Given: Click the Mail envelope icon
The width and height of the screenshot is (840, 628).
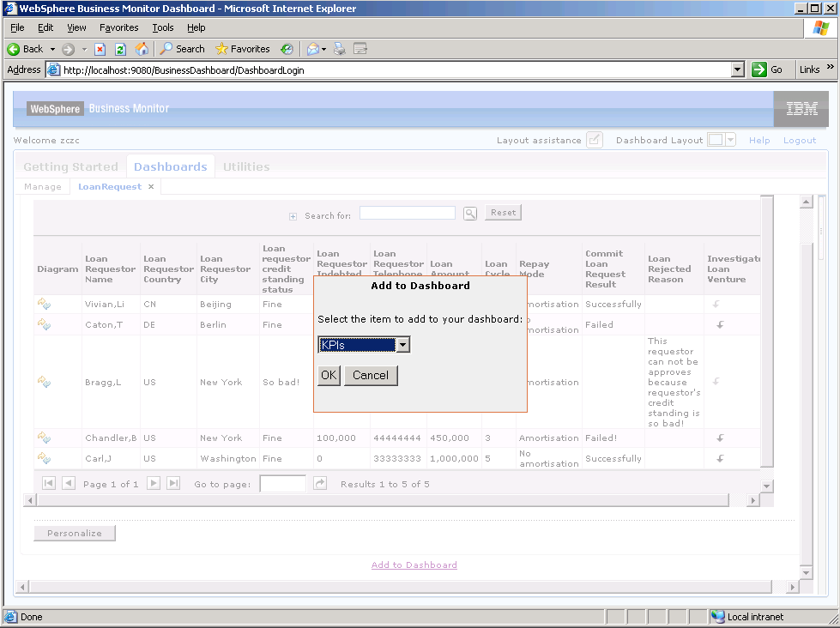Looking at the screenshot, I should point(313,49).
